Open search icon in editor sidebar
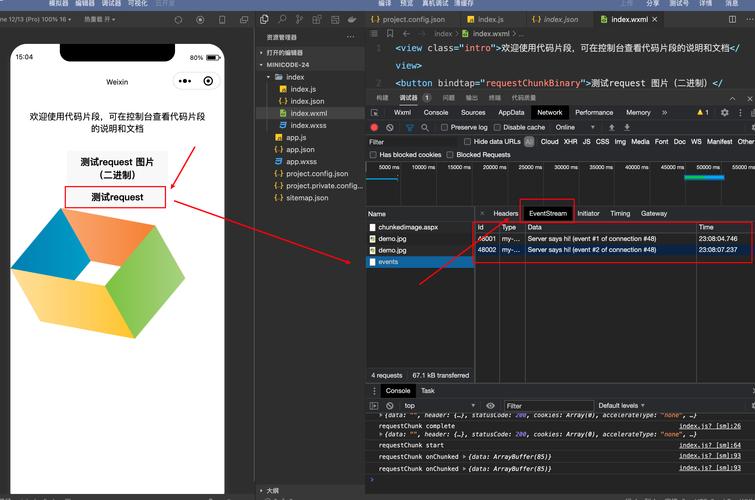The height and width of the screenshot is (500, 755). point(284,19)
